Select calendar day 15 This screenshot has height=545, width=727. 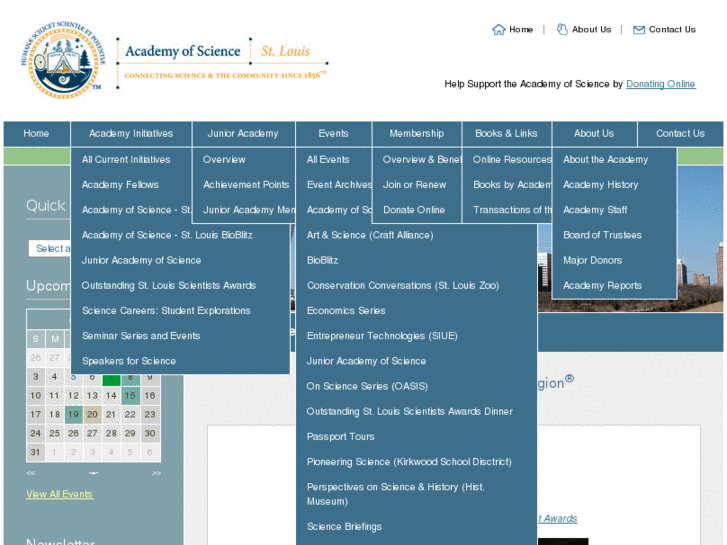[x=130, y=396]
